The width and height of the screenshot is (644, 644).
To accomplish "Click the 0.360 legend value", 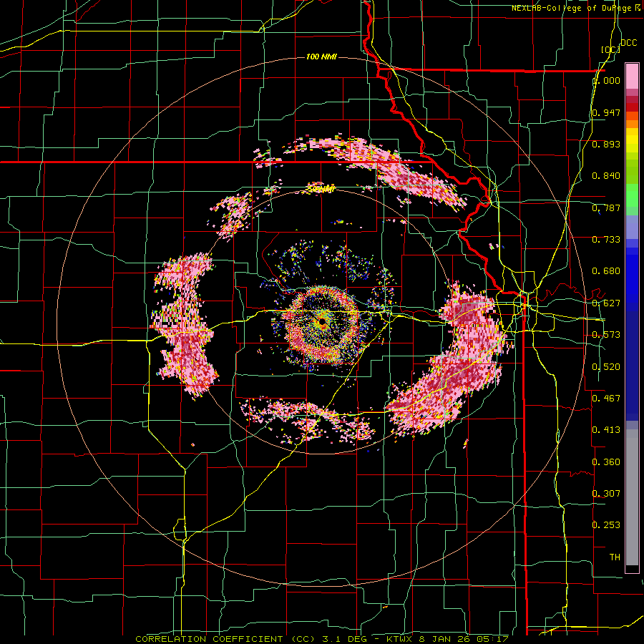I will 606,462.
